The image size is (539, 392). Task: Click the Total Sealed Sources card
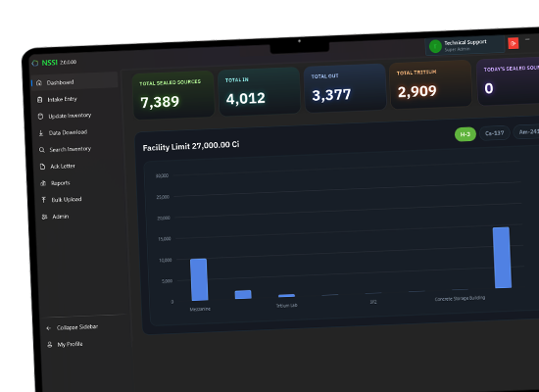[173, 95]
